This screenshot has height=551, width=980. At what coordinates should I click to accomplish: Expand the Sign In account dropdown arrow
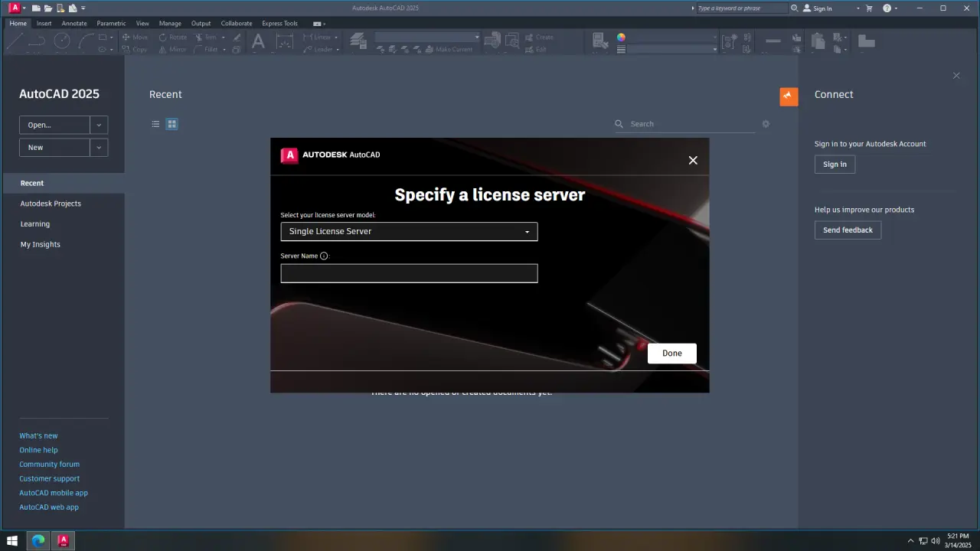pos(857,8)
